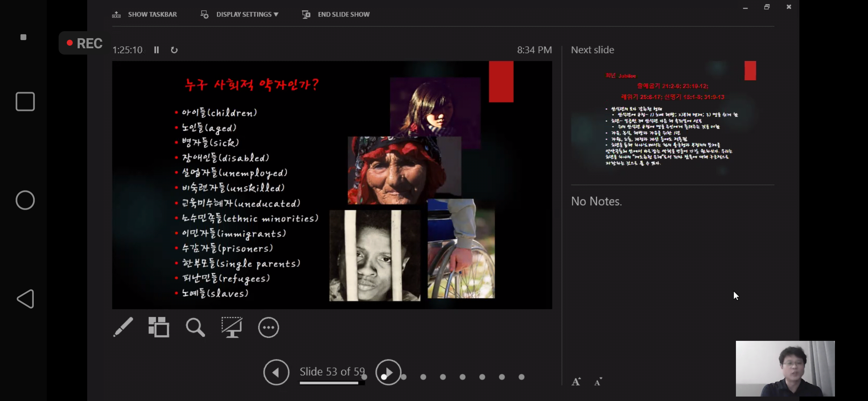
Task: Tap the Android recent apps square button
Action: point(25,101)
